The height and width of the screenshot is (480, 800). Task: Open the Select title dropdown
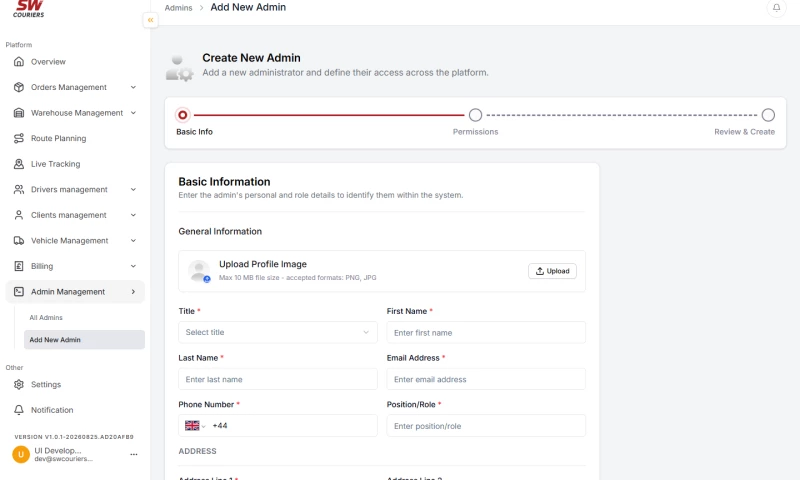(x=278, y=332)
